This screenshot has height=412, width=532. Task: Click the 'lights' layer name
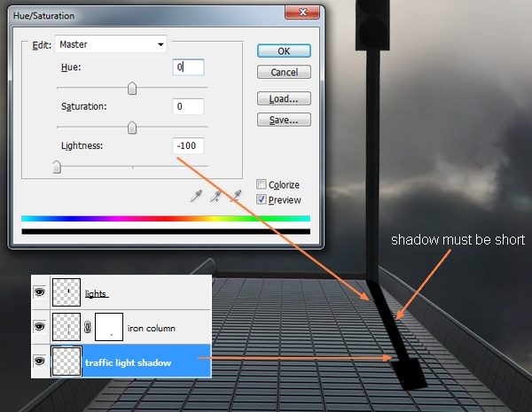[96, 293]
